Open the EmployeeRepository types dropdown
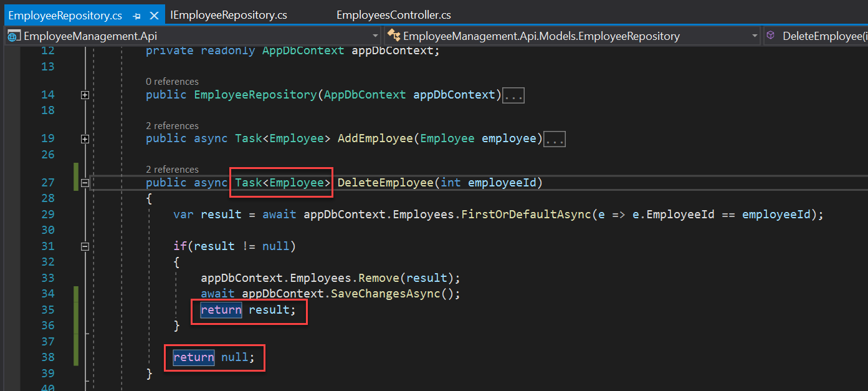The image size is (868, 391). pos(754,36)
